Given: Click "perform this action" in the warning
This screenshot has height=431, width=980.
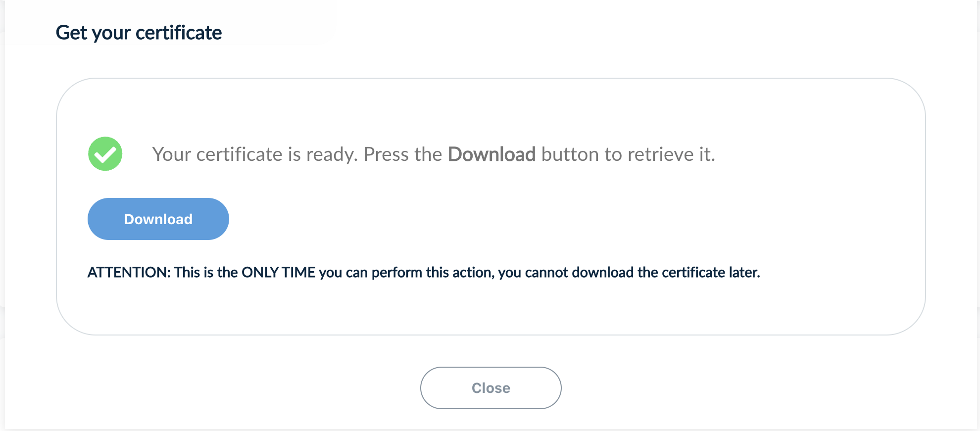Looking at the screenshot, I should pyautogui.click(x=432, y=272).
